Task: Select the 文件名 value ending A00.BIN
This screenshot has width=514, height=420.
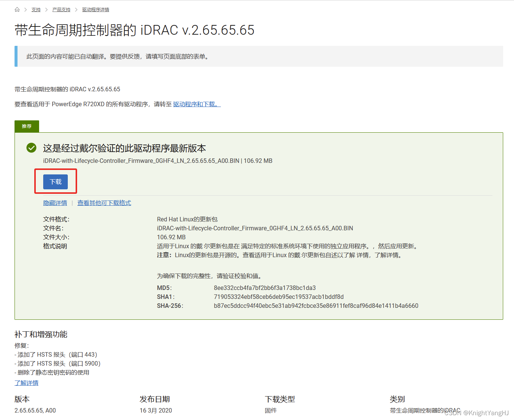Action: tap(255, 228)
